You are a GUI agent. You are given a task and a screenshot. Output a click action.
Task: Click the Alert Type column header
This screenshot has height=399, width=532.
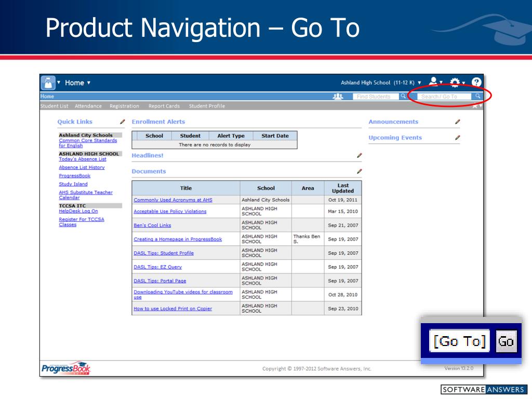pyautogui.click(x=231, y=136)
